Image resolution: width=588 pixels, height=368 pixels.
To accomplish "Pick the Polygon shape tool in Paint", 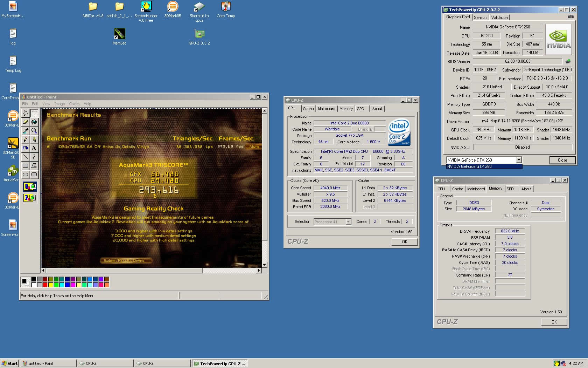I will 34,166.
